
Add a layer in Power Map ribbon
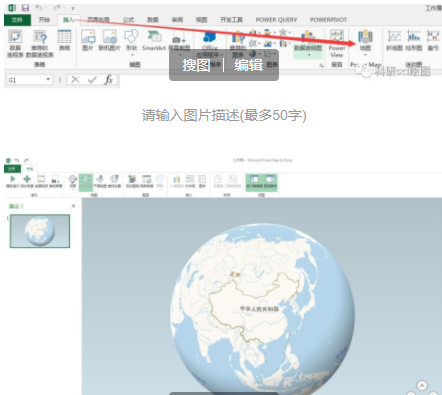point(132,181)
